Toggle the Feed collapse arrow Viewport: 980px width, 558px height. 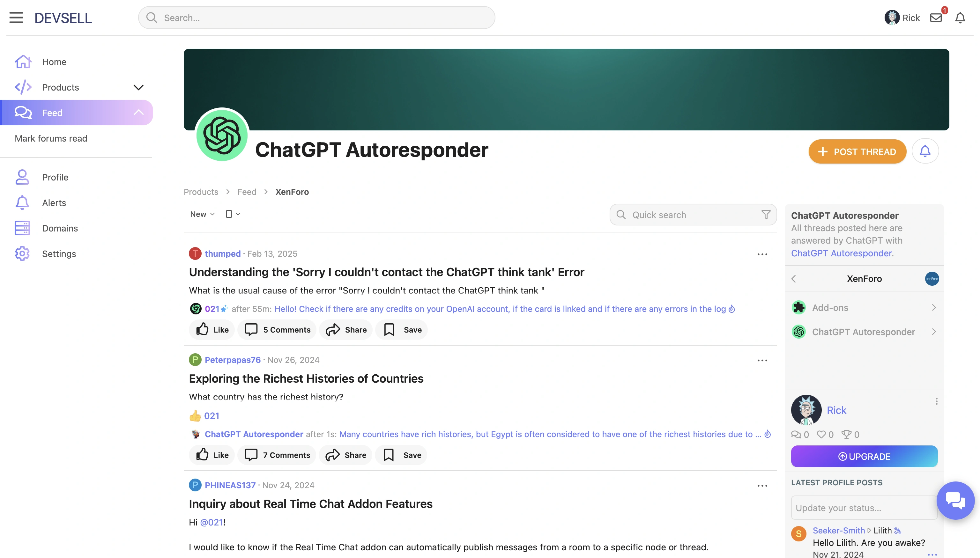coord(138,113)
